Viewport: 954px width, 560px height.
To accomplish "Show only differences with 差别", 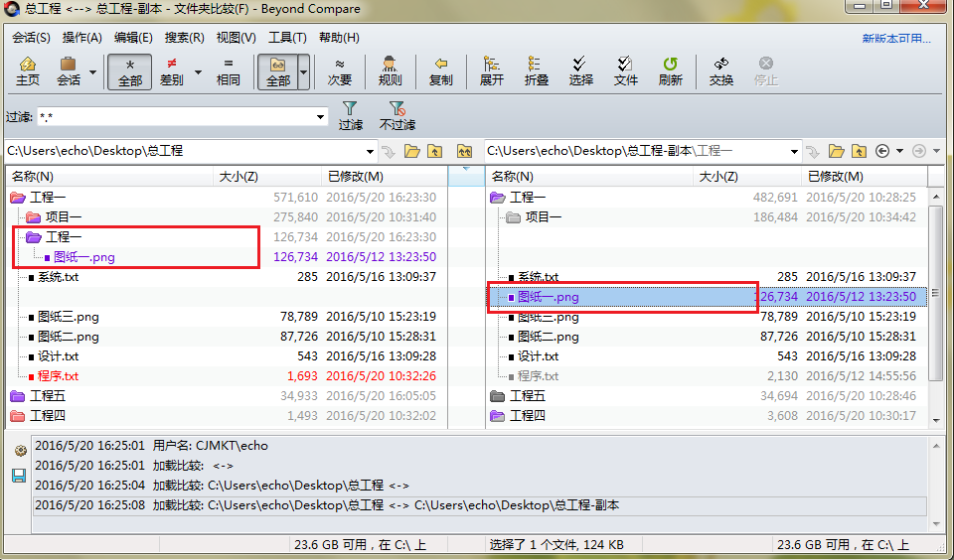I will (172, 71).
